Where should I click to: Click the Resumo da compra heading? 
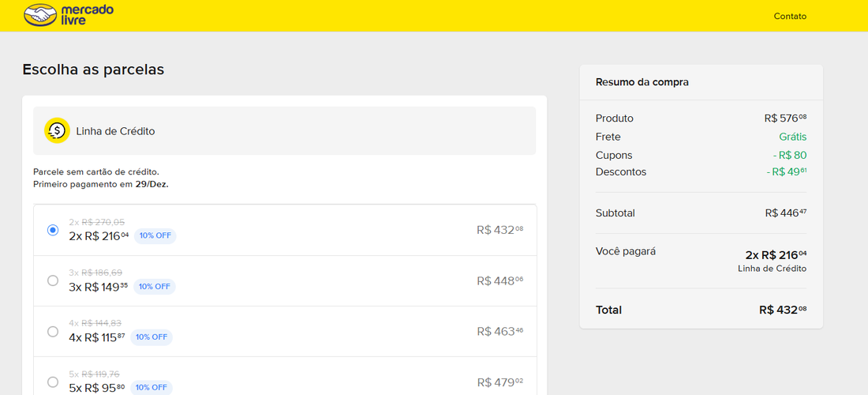642,82
